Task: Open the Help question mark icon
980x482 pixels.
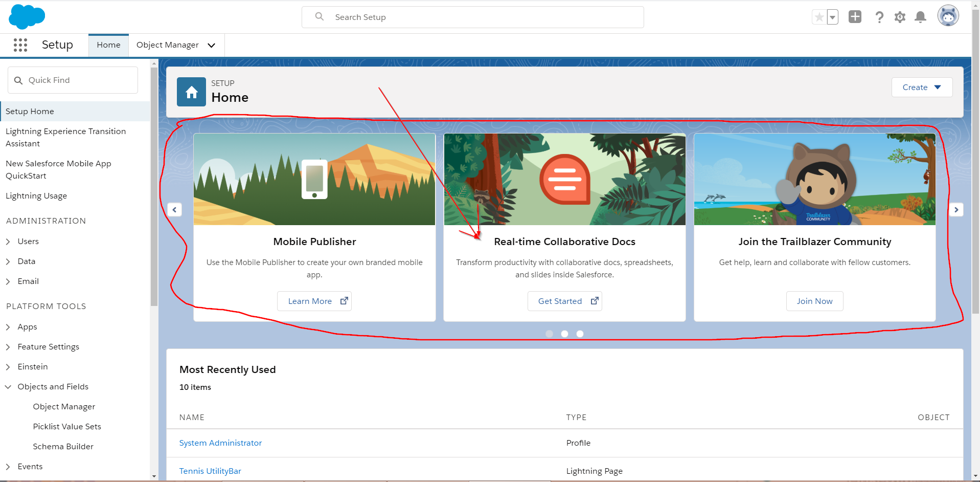Action: (879, 17)
